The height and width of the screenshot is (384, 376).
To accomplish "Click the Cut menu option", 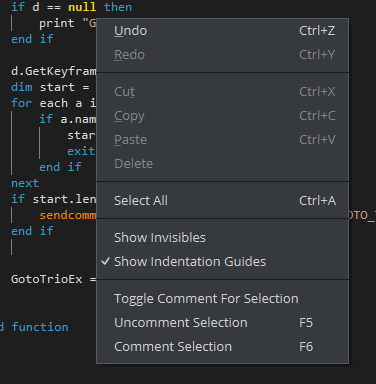I will 222,92.
